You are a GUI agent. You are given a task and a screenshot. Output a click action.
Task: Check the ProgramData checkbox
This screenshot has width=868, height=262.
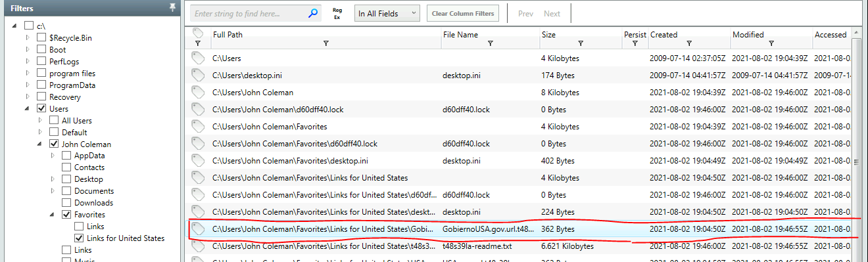(41, 85)
